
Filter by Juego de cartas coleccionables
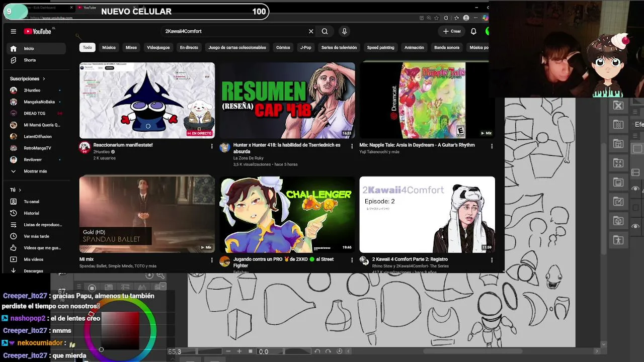pyautogui.click(x=237, y=47)
